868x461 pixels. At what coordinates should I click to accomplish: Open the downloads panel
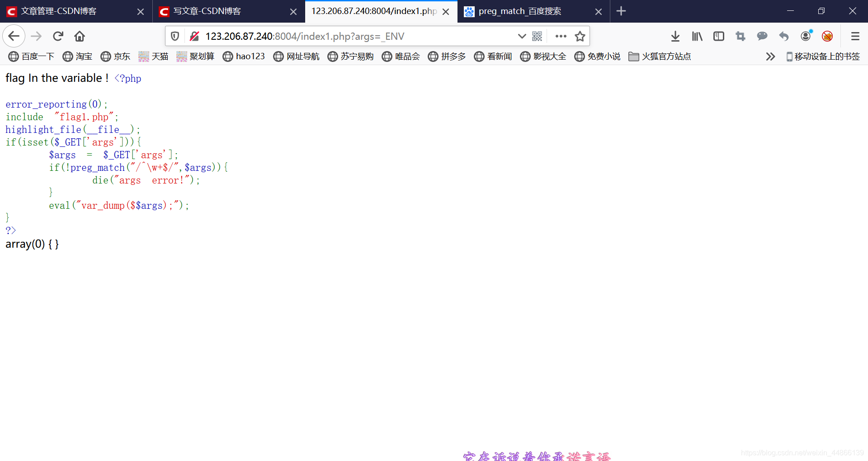click(675, 36)
